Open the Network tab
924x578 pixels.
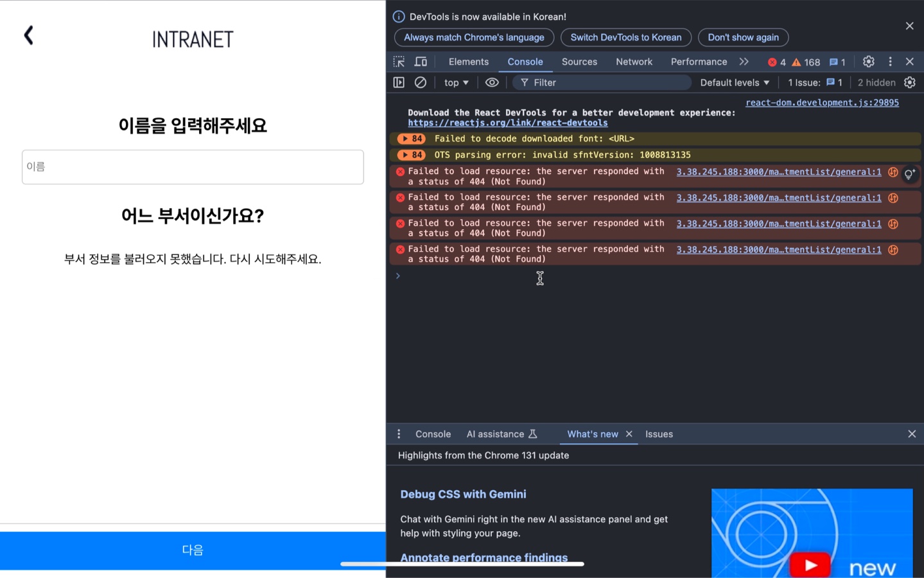click(634, 62)
